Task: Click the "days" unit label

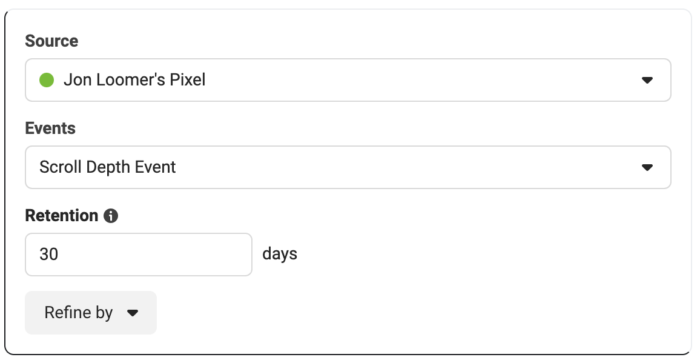Action: [x=280, y=254]
